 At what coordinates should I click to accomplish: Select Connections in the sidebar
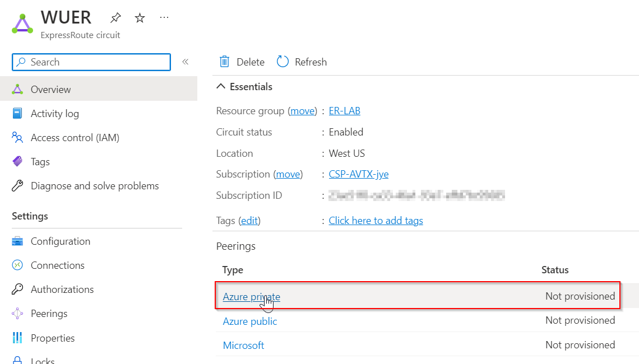[x=58, y=265]
